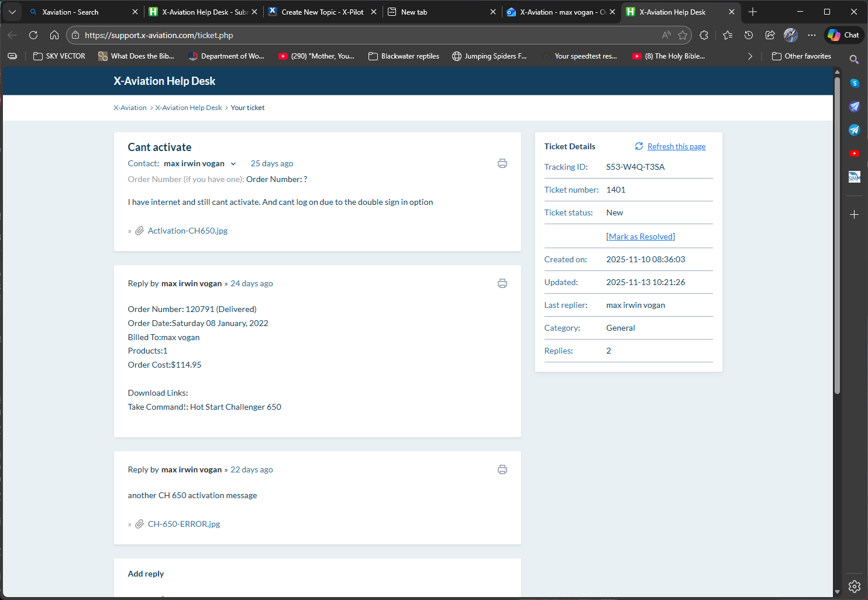Click print icon on 24 days ago reply
This screenshot has height=600, width=868.
[x=502, y=283]
